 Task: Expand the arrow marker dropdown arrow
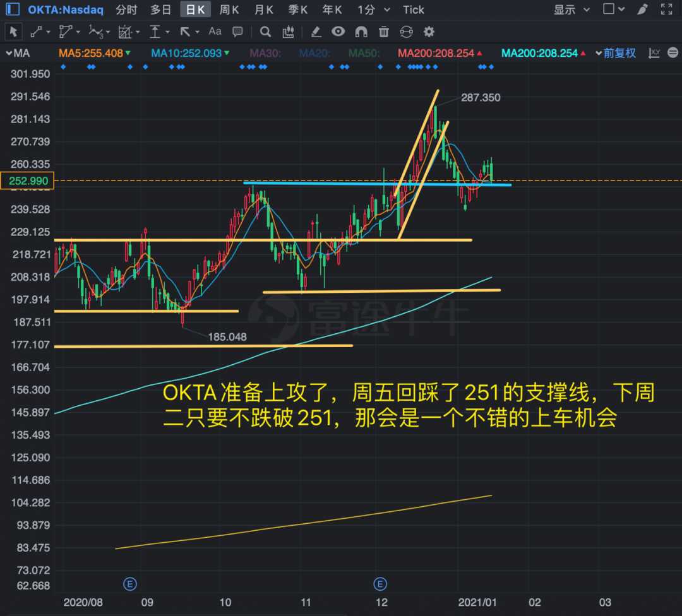click(x=198, y=32)
